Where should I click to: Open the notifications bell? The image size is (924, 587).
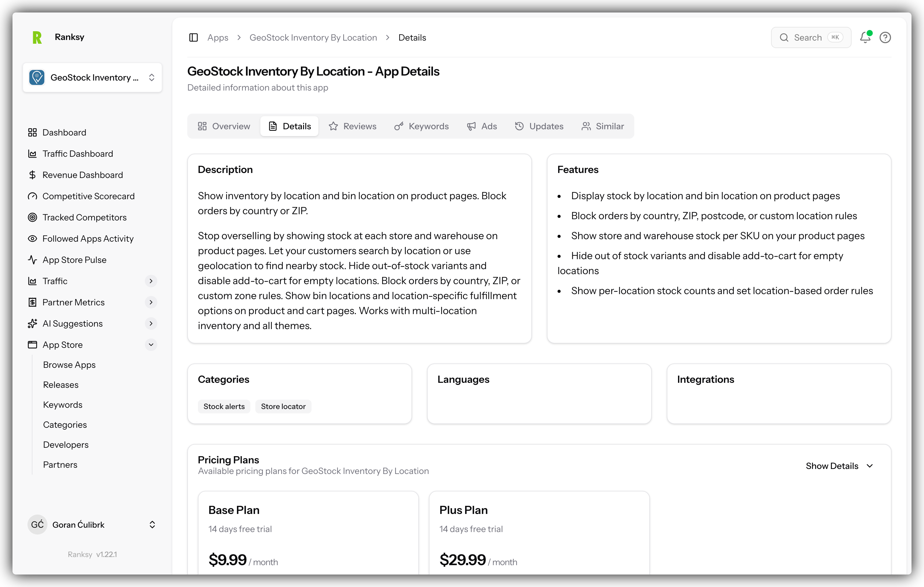865,37
